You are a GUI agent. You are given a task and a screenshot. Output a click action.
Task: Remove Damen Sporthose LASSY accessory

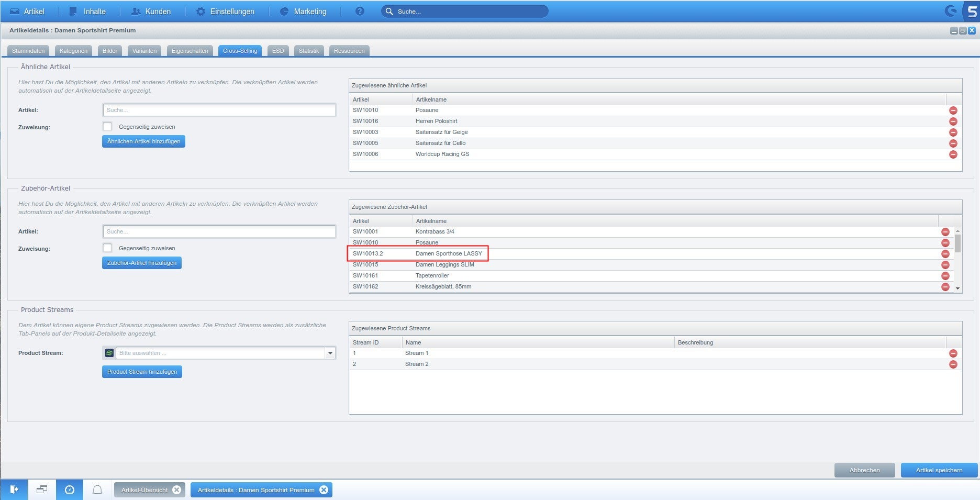coord(945,254)
